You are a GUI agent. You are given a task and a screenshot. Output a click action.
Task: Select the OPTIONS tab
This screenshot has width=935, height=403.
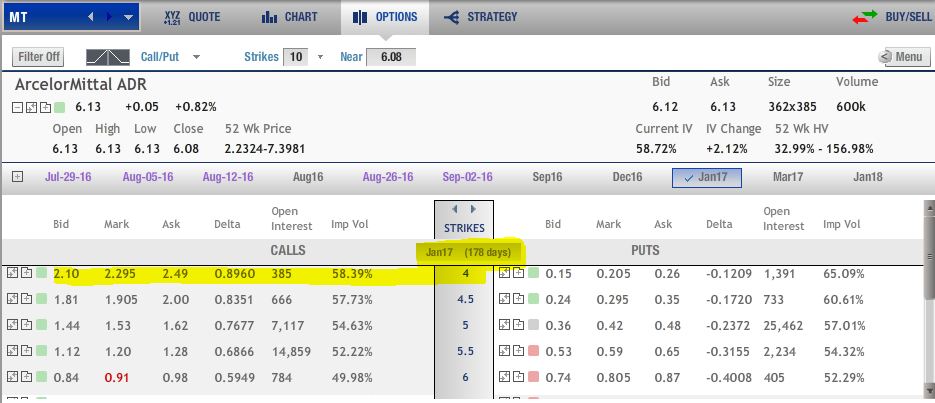(x=385, y=17)
